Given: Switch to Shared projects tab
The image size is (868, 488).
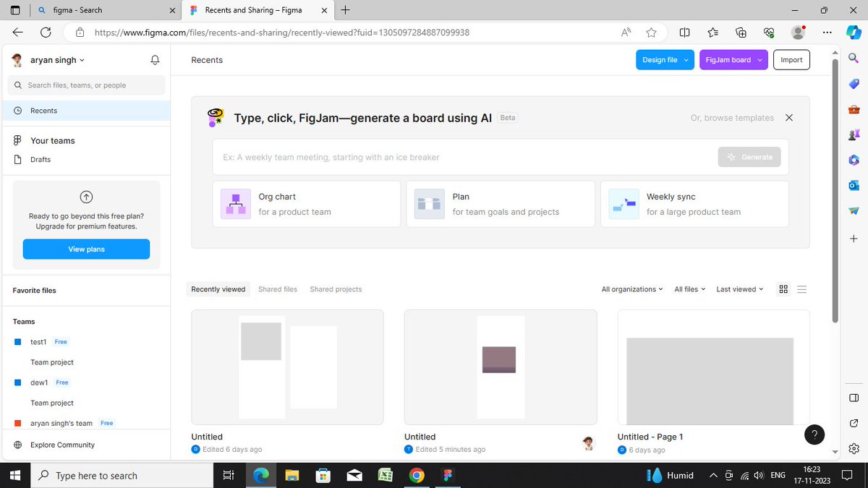Looking at the screenshot, I should 336,289.
